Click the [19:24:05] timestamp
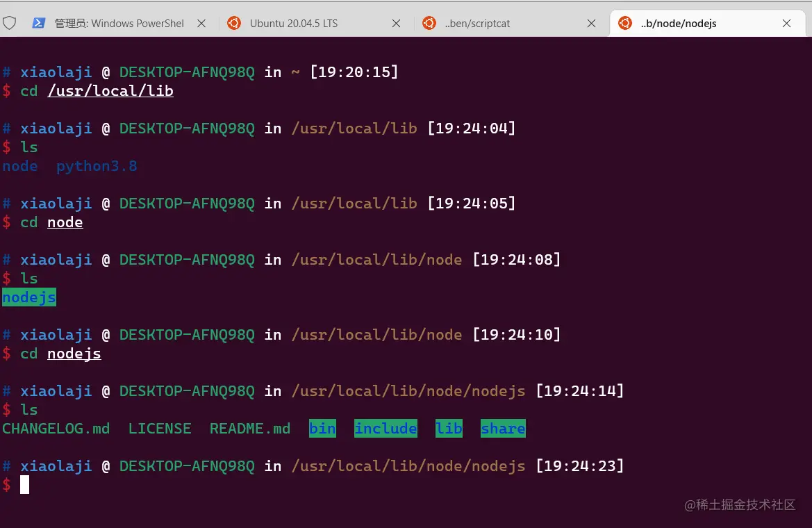Screen dimensions: 812x528 coord(472,203)
